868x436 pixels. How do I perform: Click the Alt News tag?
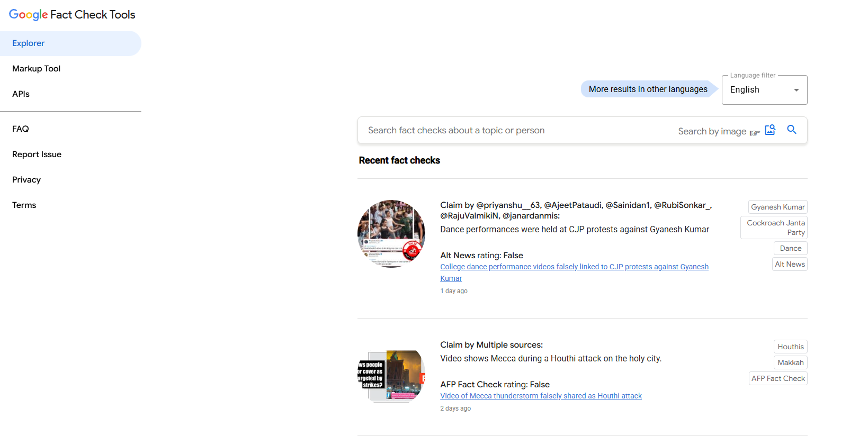pyautogui.click(x=790, y=264)
